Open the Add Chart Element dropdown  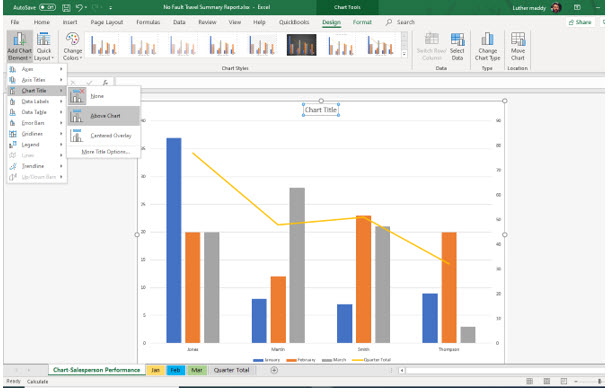pos(19,47)
